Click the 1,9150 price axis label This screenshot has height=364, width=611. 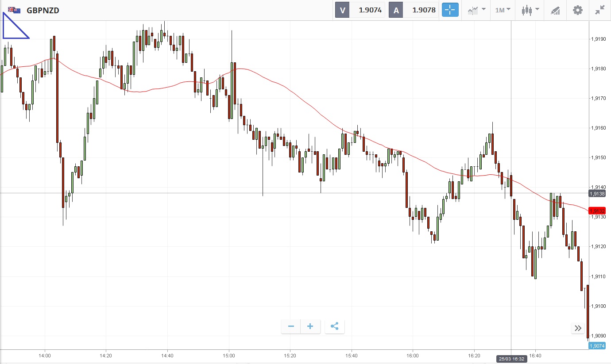tap(598, 157)
